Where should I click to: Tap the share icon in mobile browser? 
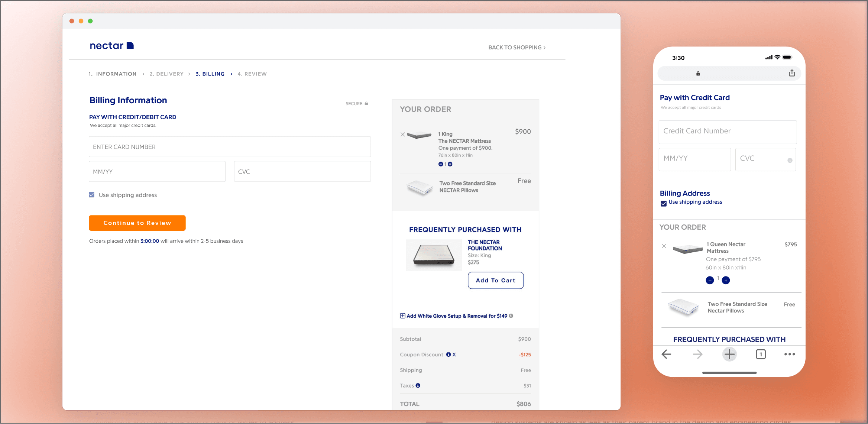pyautogui.click(x=792, y=73)
